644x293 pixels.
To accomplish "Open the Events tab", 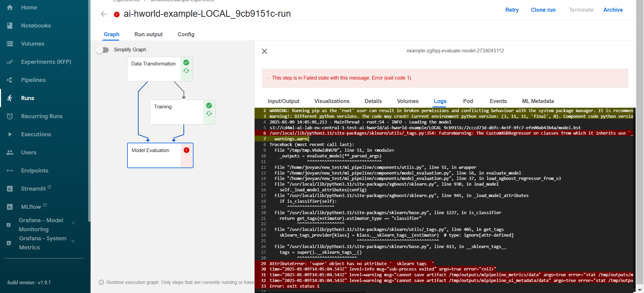I will (x=498, y=101).
